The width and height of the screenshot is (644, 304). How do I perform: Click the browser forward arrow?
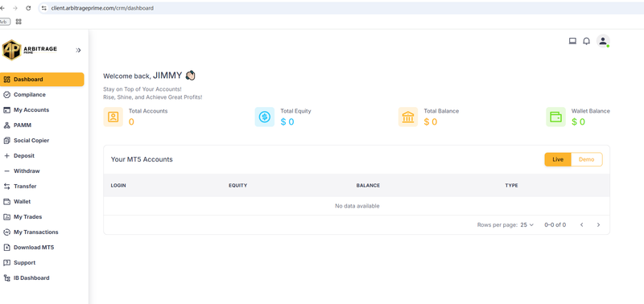tap(15, 8)
